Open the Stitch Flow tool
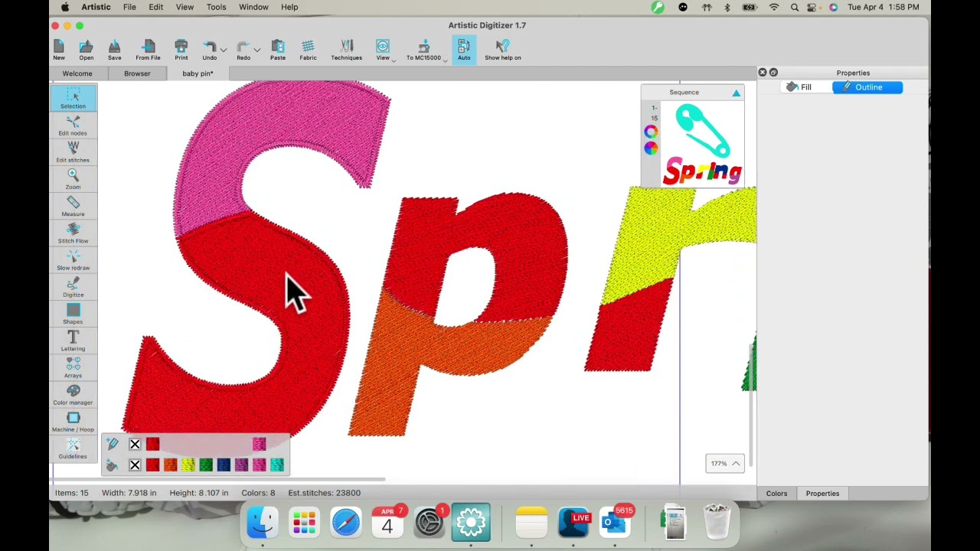Image resolution: width=980 pixels, height=551 pixels. 73,233
